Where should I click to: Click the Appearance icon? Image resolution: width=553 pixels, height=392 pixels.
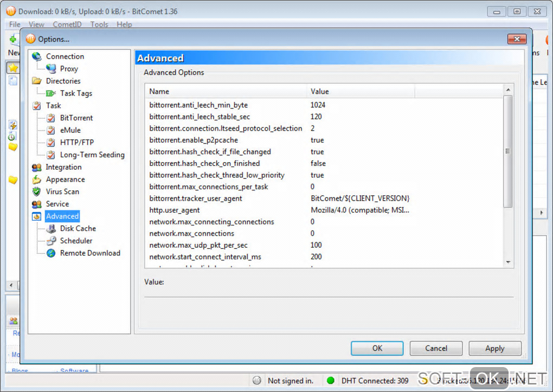37,179
